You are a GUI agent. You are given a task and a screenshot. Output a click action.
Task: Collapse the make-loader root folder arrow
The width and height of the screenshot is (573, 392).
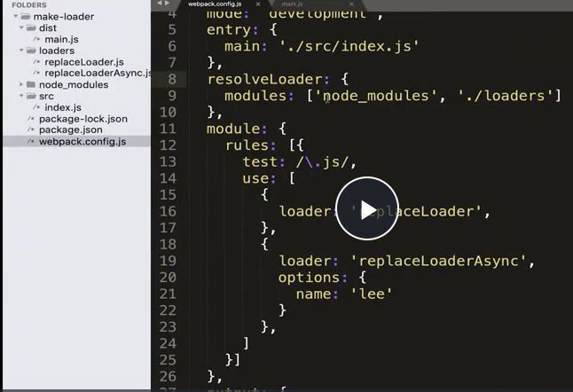point(17,17)
